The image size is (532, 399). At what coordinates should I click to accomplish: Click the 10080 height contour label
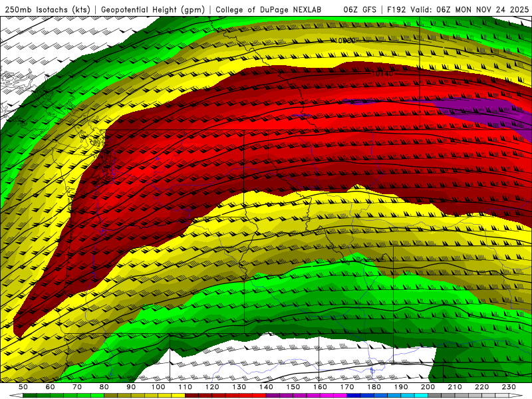pyautogui.click(x=344, y=41)
